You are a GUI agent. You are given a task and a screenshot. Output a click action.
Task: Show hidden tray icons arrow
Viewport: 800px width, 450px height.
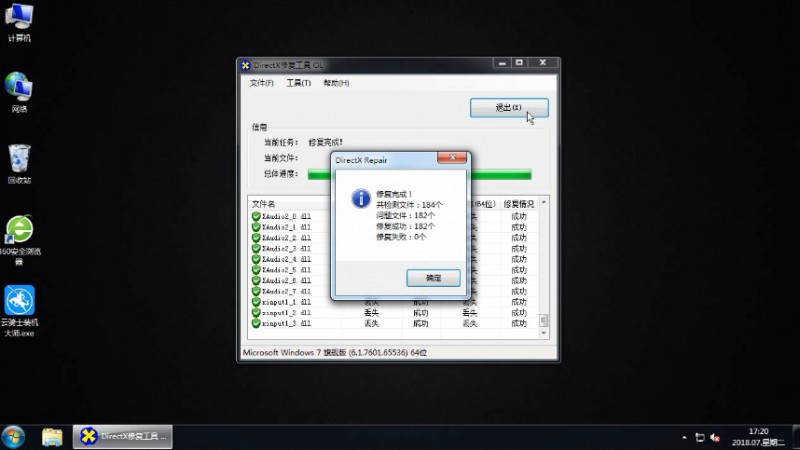(x=684, y=437)
